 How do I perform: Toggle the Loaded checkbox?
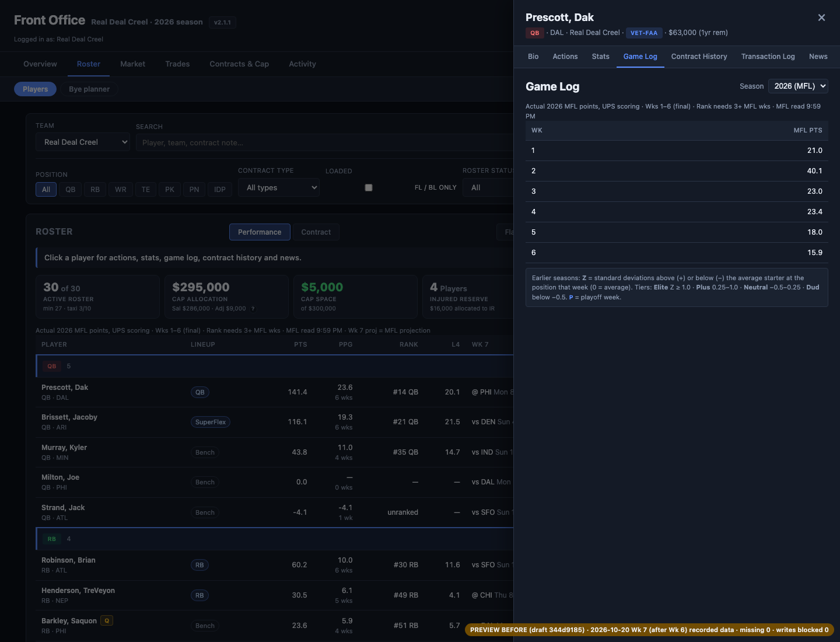click(369, 187)
